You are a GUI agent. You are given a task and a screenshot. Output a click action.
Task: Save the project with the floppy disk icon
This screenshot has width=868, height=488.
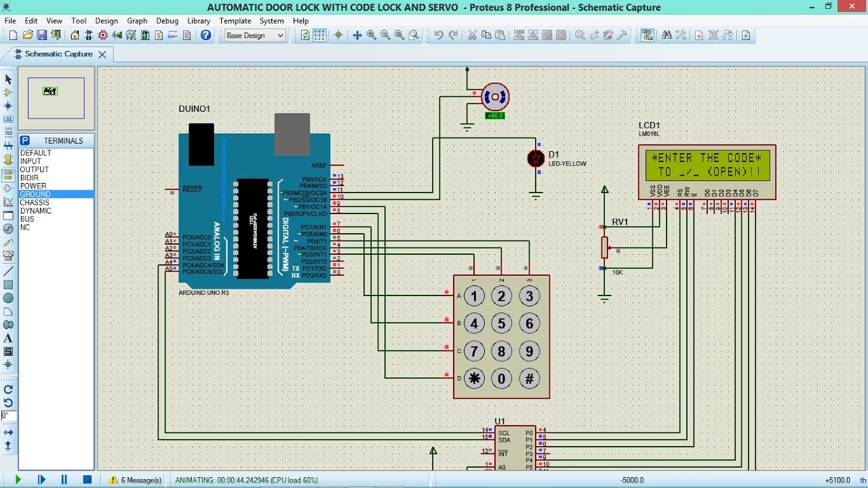(42, 35)
